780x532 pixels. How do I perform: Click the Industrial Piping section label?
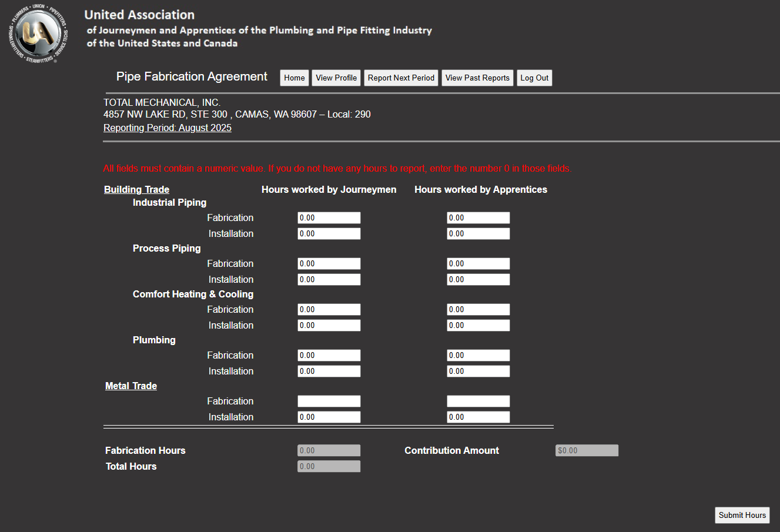point(170,202)
